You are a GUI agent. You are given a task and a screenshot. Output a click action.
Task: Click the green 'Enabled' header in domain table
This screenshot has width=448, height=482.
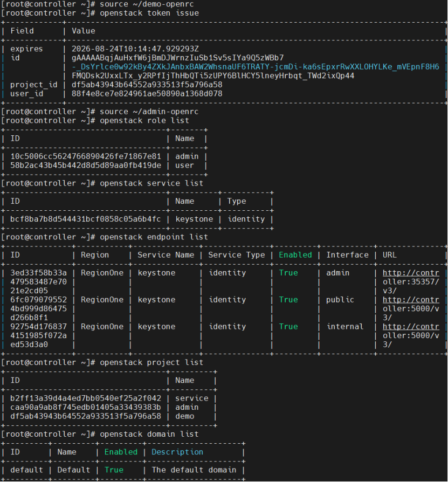point(121,452)
